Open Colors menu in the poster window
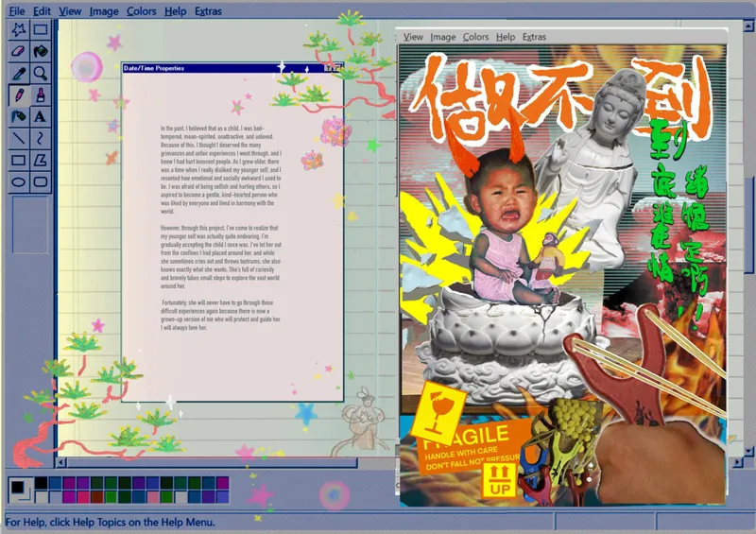Screen dimensions: 756x534 coord(475,37)
